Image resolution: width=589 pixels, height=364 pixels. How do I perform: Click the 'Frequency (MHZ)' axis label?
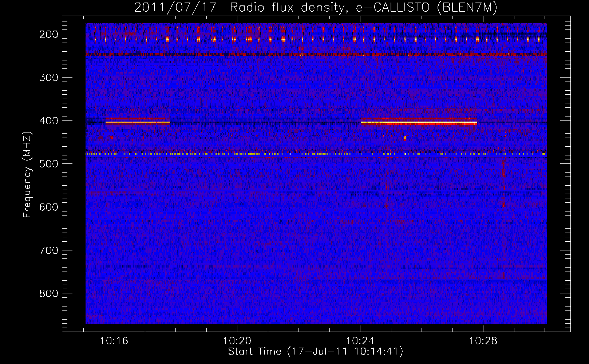27,175
